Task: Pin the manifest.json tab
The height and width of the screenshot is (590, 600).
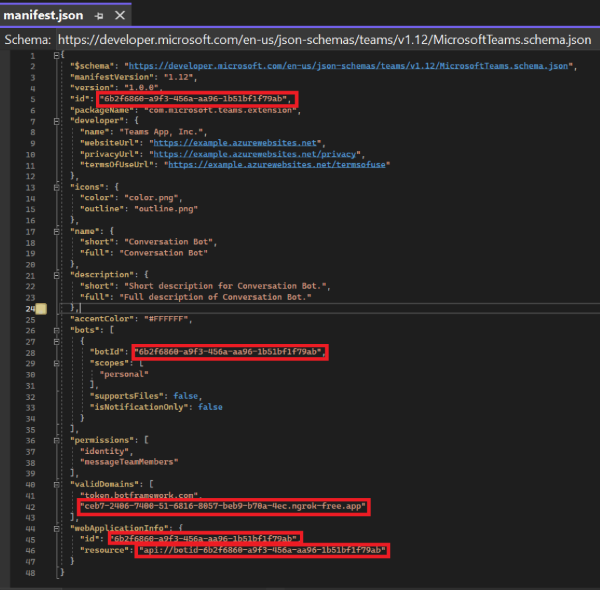Action: pos(99,16)
